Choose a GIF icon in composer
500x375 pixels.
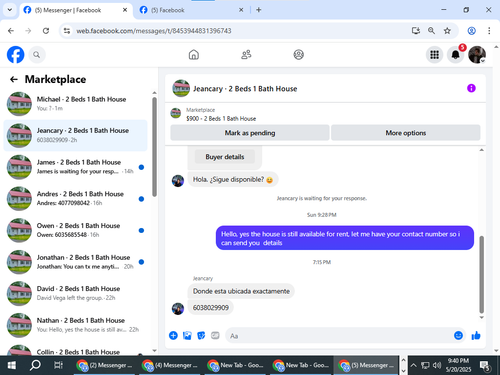[x=215, y=335]
